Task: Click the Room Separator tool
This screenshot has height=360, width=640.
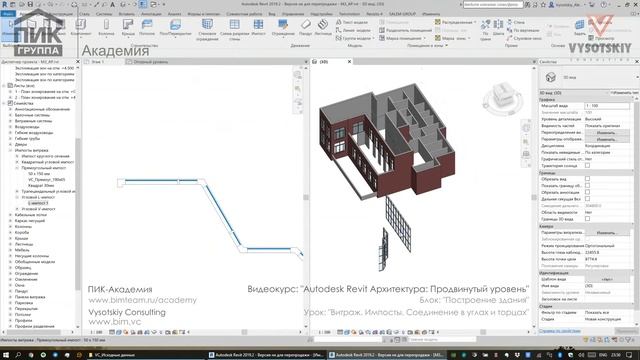Action: coord(405,30)
